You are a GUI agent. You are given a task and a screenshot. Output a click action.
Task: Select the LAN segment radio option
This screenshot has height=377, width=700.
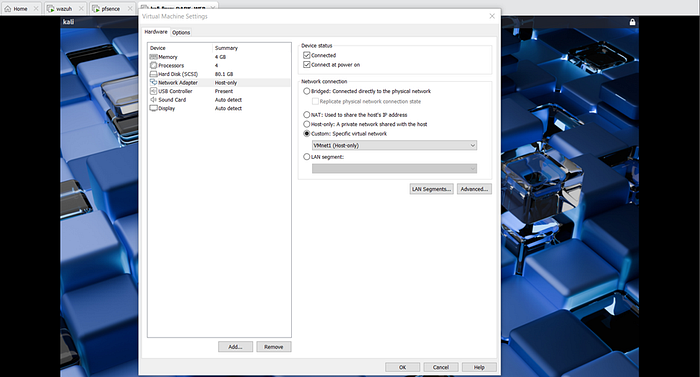(307, 157)
